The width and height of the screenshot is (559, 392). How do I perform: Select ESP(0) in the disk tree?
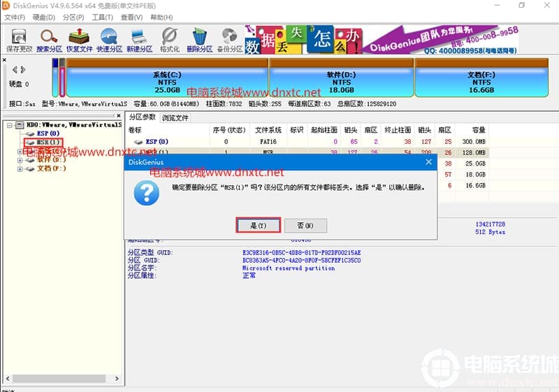pyautogui.click(x=48, y=133)
